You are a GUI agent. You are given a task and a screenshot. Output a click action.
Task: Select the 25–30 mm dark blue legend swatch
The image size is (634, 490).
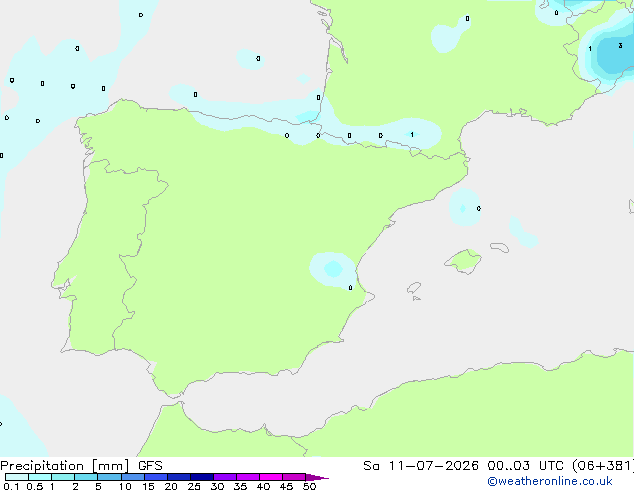[x=201, y=477]
